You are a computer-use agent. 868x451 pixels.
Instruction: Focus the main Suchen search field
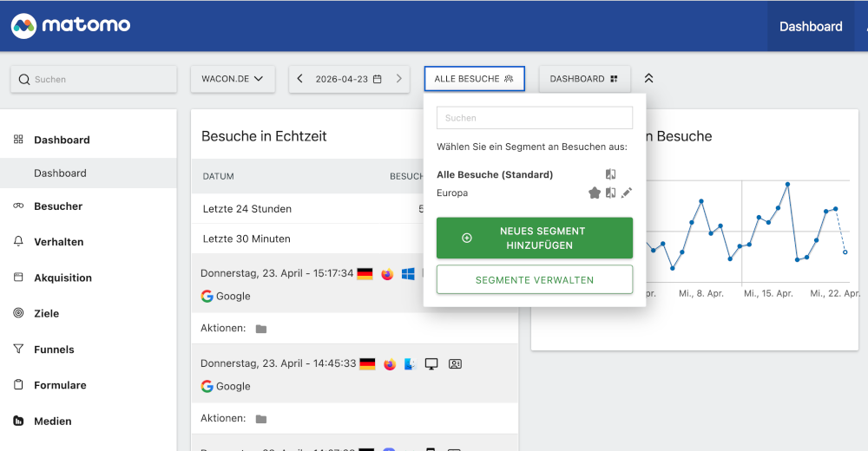(94, 79)
